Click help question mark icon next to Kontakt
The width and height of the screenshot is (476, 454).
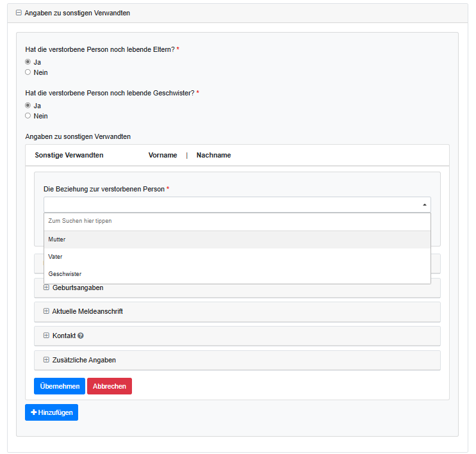(x=81, y=336)
